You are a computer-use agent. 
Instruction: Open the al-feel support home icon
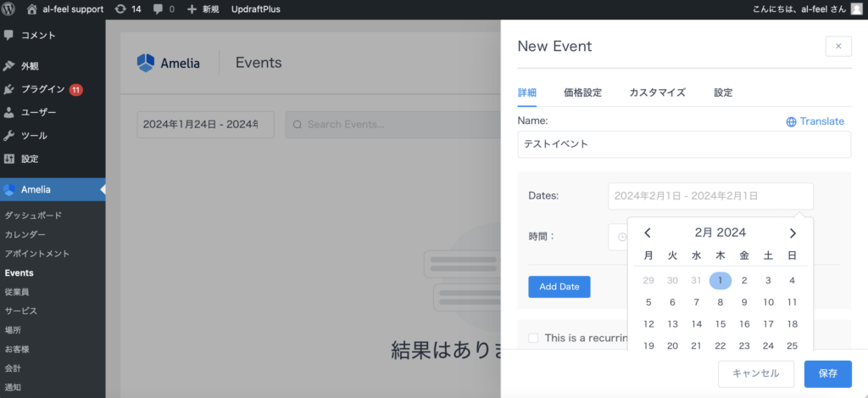click(32, 9)
